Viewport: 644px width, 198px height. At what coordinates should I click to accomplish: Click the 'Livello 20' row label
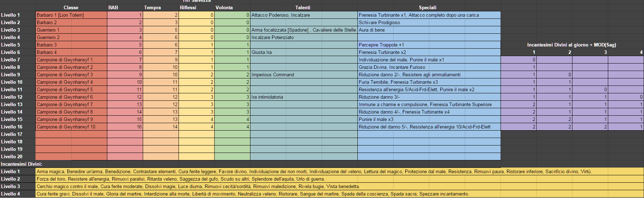(18, 156)
